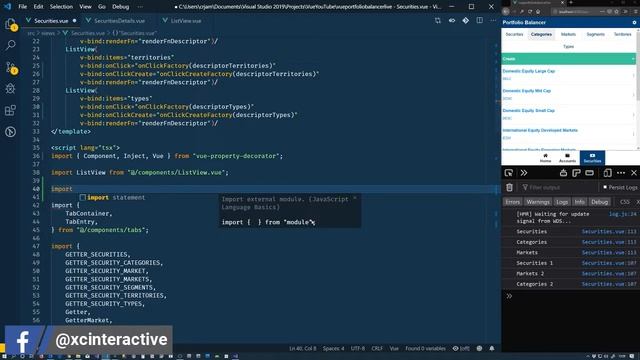Click the green Create button
The width and height of the screenshot is (640, 360).
(569, 59)
